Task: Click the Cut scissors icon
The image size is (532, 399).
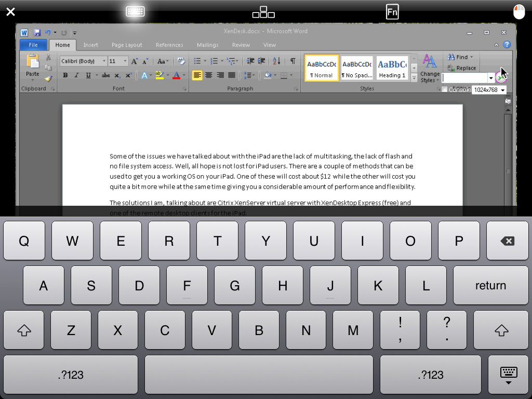Action: pyautogui.click(x=48, y=57)
